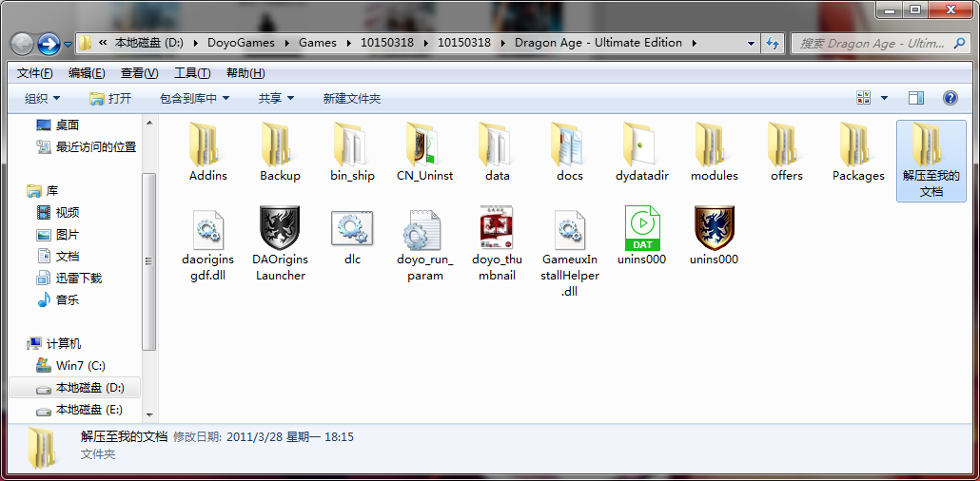Select the dlc settings file
The image size is (980, 481).
(x=352, y=236)
